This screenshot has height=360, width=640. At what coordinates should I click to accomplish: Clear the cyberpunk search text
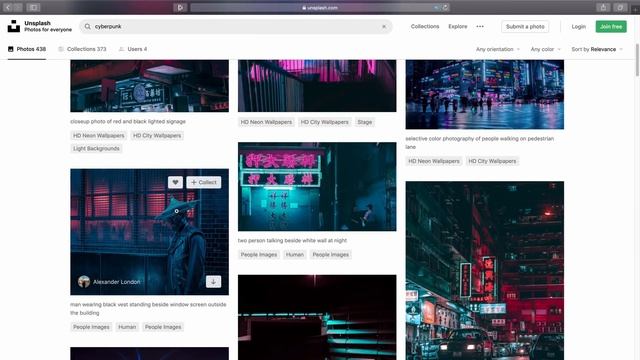point(384,27)
